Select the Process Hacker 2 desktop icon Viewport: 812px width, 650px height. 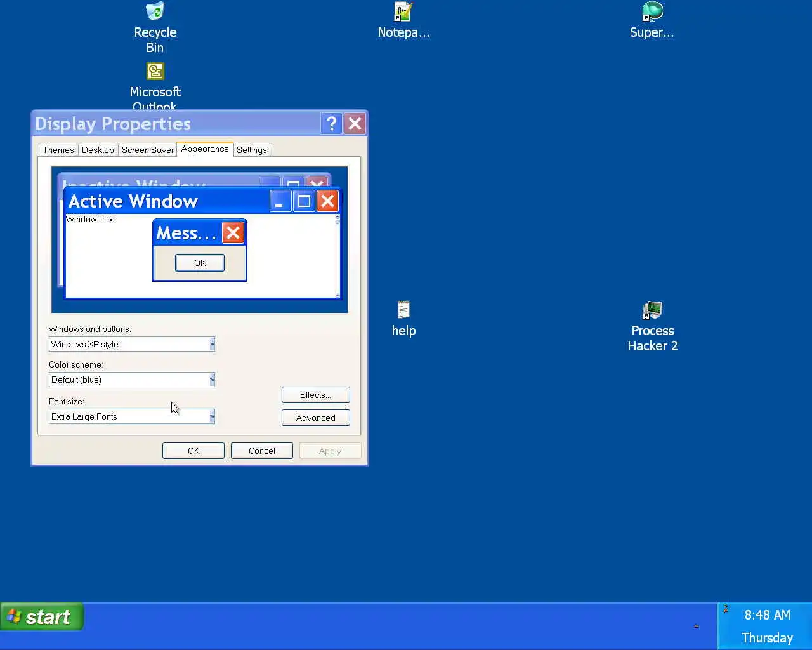[652, 327]
